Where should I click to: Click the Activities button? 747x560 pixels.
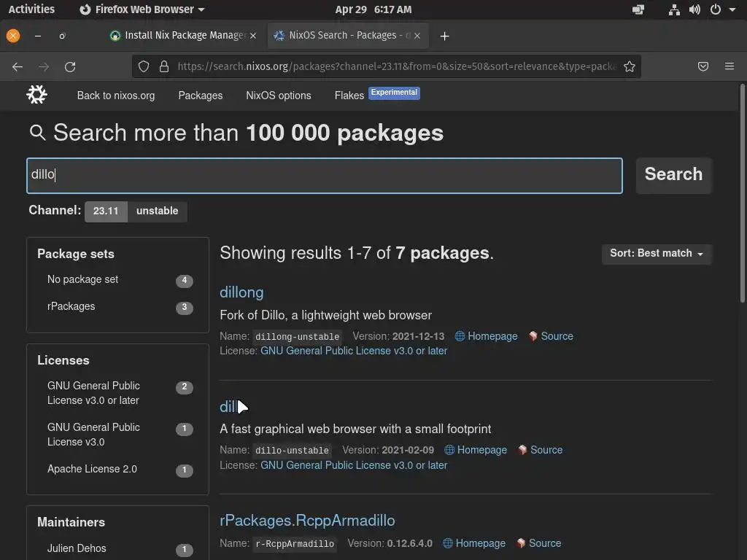pos(31,9)
